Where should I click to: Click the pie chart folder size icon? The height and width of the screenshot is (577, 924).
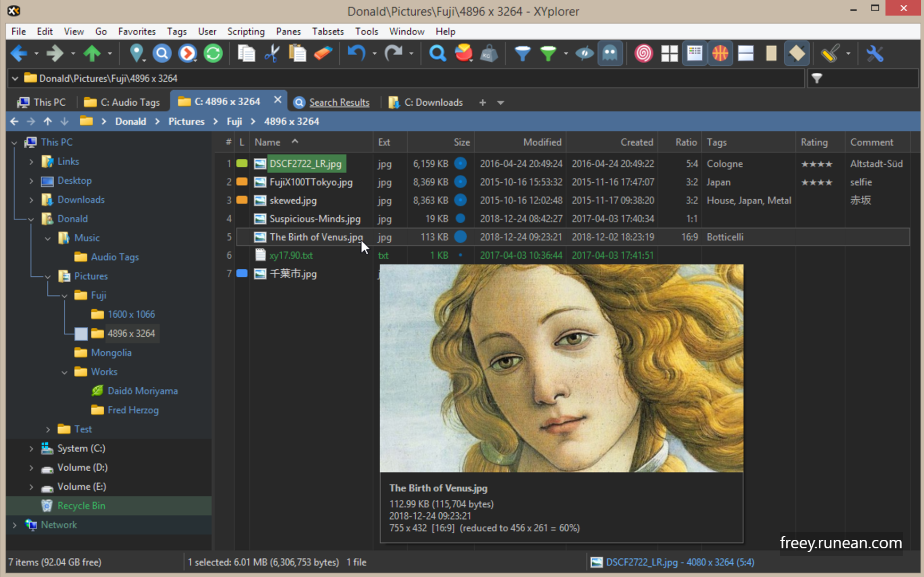tap(464, 53)
